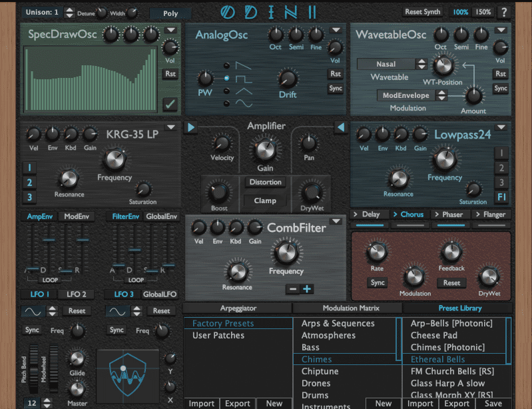The height and width of the screenshot is (409, 532).
Task: Open the KRG-35 LP filter type dropdown
Action: pos(170,128)
